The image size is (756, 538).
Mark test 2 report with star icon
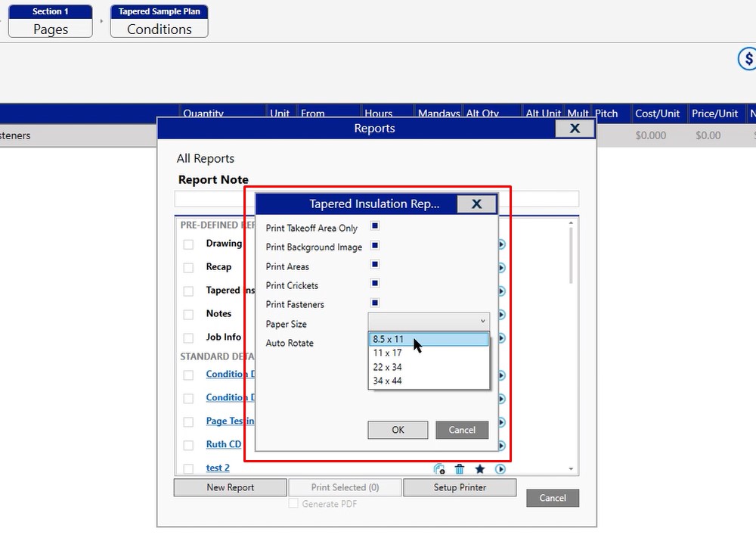click(x=479, y=469)
